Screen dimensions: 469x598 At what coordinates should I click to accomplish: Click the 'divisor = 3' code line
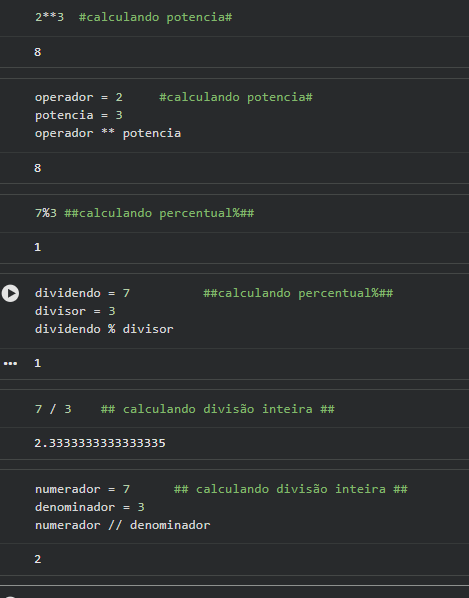click(x=75, y=311)
